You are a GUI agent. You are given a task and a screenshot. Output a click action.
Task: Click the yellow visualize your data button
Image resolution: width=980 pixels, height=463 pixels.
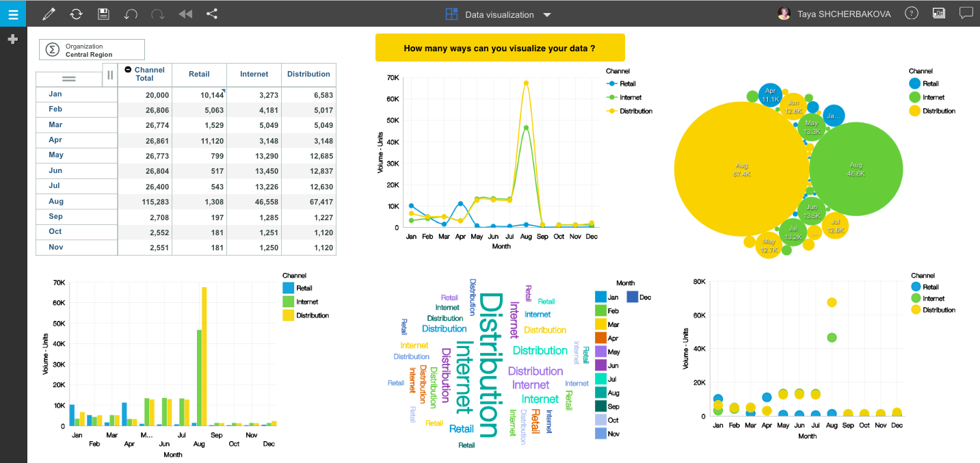point(499,49)
